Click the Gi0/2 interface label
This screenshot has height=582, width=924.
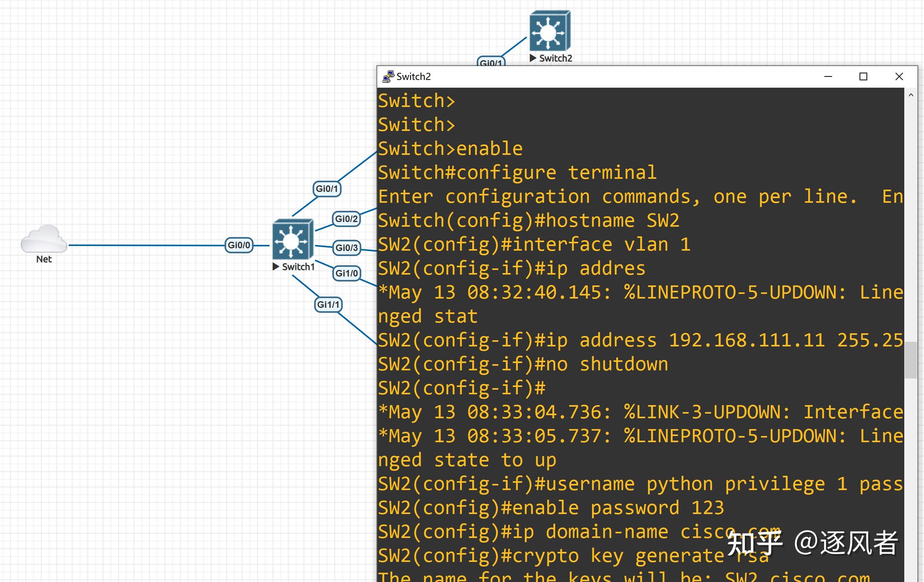tap(346, 219)
